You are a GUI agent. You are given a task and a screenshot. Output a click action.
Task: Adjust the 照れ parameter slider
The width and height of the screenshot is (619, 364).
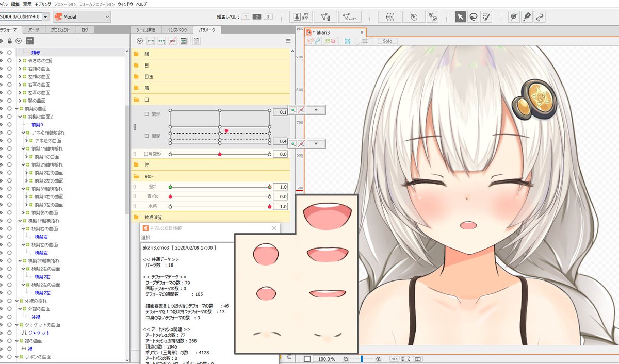[220, 187]
